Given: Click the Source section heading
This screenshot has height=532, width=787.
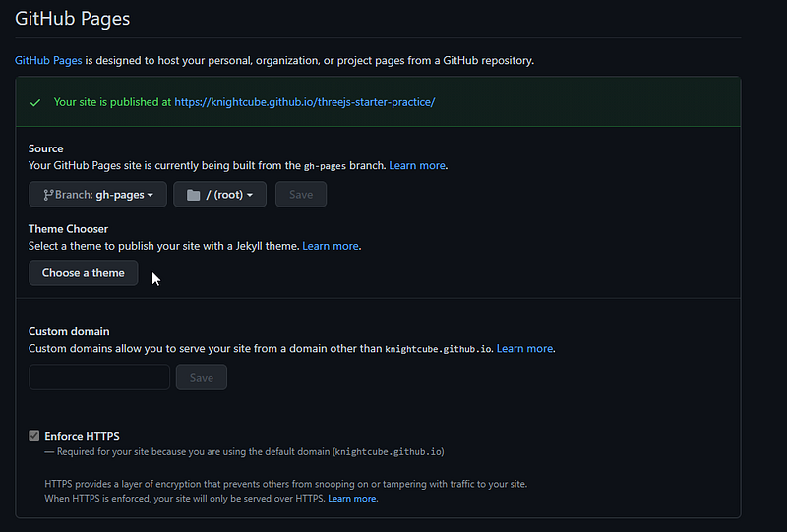Looking at the screenshot, I should coord(45,148).
